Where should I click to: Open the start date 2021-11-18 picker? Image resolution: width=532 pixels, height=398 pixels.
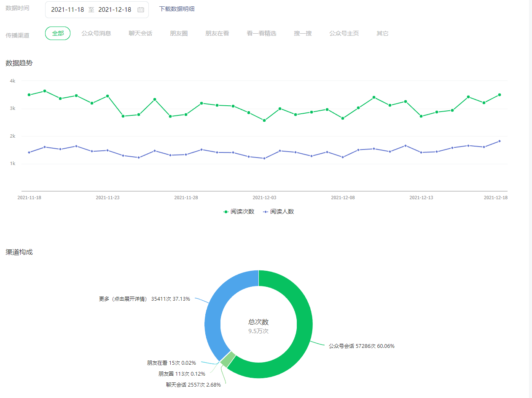tap(67, 10)
